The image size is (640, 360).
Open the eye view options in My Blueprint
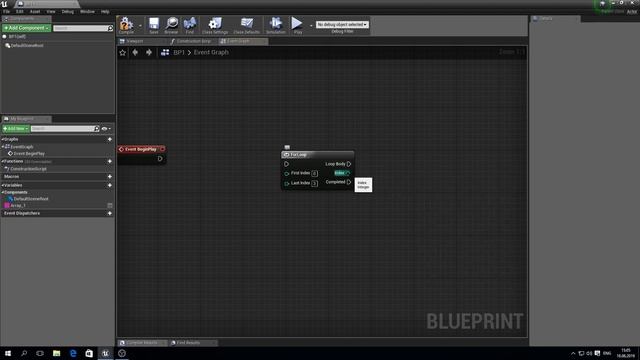point(106,129)
